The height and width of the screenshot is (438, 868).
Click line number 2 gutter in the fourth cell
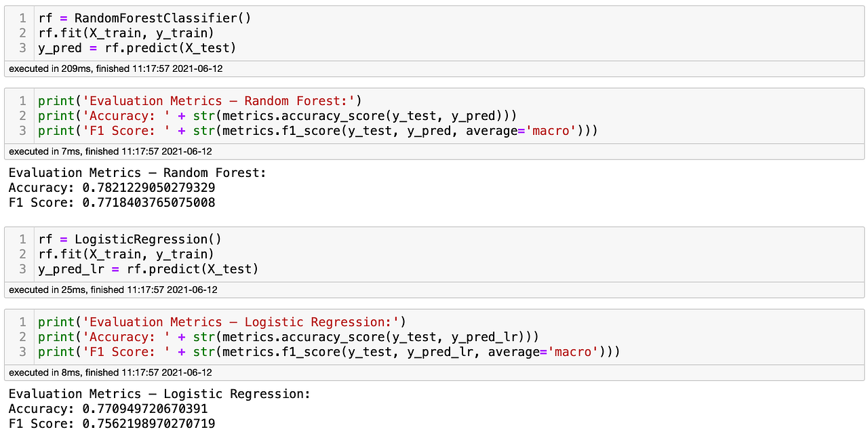(21, 336)
